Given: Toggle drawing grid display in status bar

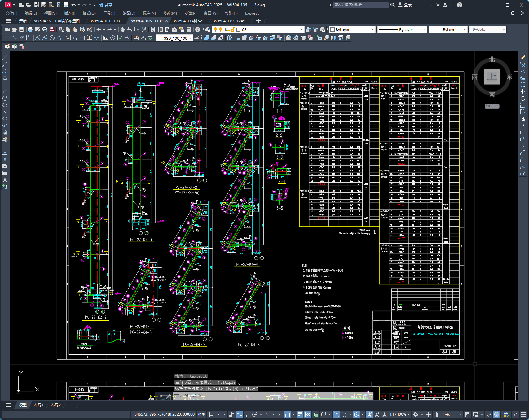Looking at the screenshot, I should (211, 414).
